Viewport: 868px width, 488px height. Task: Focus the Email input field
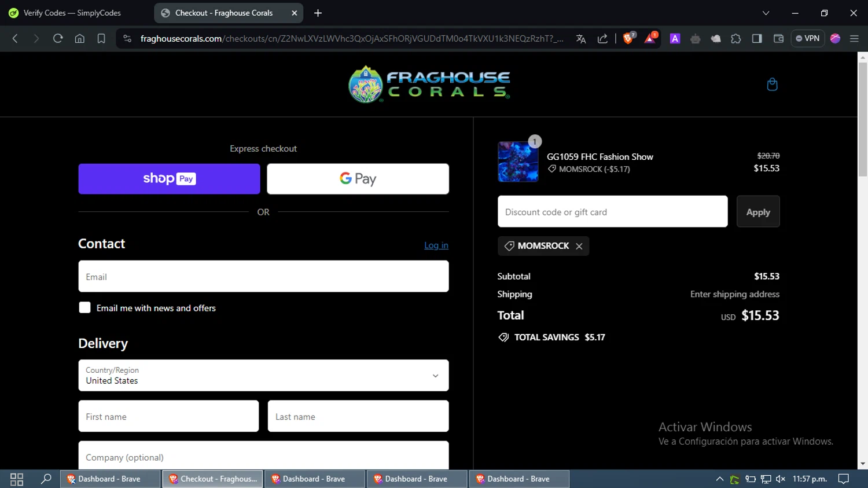(263, 276)
